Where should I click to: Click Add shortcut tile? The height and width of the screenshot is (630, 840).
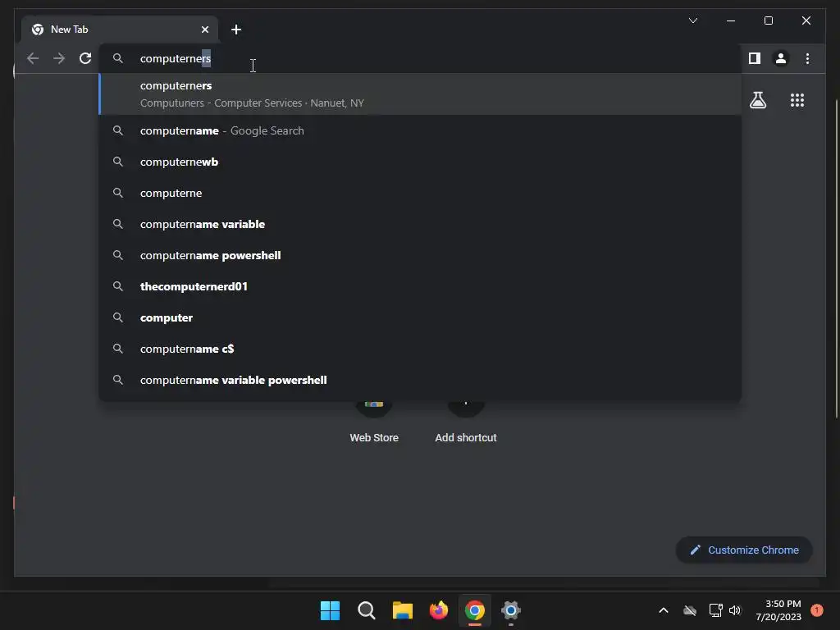[x=466, y=422]
